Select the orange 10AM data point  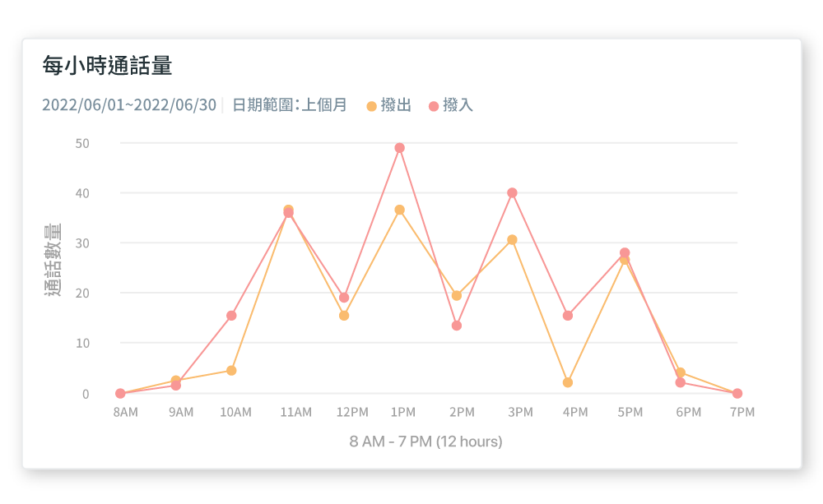click(231, 371)
